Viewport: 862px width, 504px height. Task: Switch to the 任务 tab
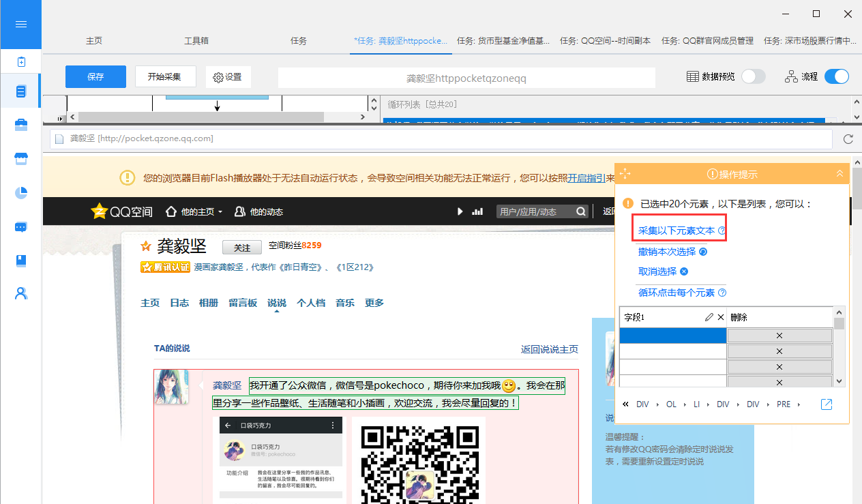pyautogui.click(x=299, y=40)
